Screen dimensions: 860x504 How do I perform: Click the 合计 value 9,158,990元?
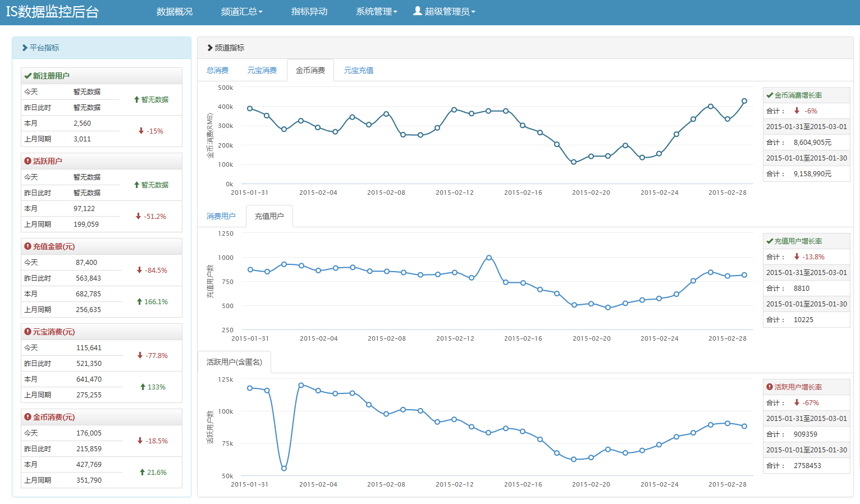[812, 174]
